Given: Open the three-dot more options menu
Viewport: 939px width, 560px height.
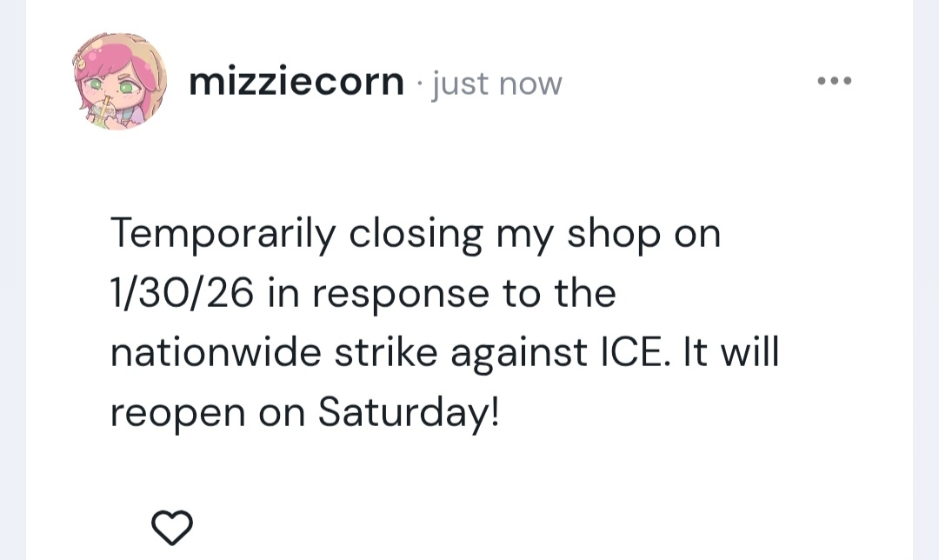Looking at the screenshot, I should tap(835, 82).
